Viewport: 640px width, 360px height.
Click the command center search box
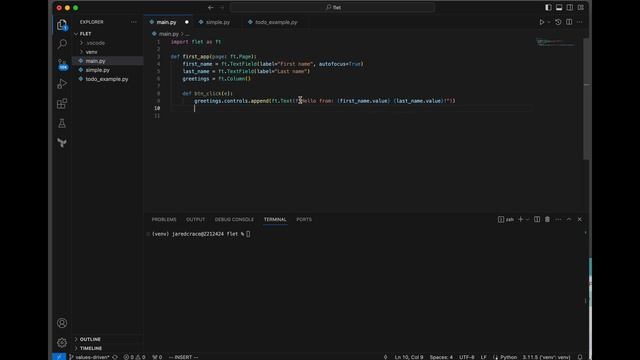[332, 7]
